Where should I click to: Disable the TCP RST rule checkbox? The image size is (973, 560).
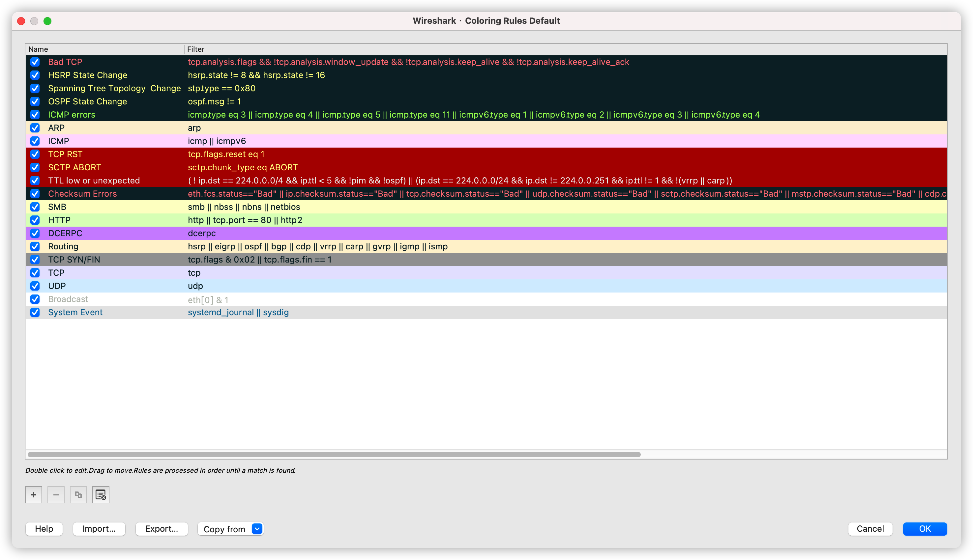click(35, 154)
